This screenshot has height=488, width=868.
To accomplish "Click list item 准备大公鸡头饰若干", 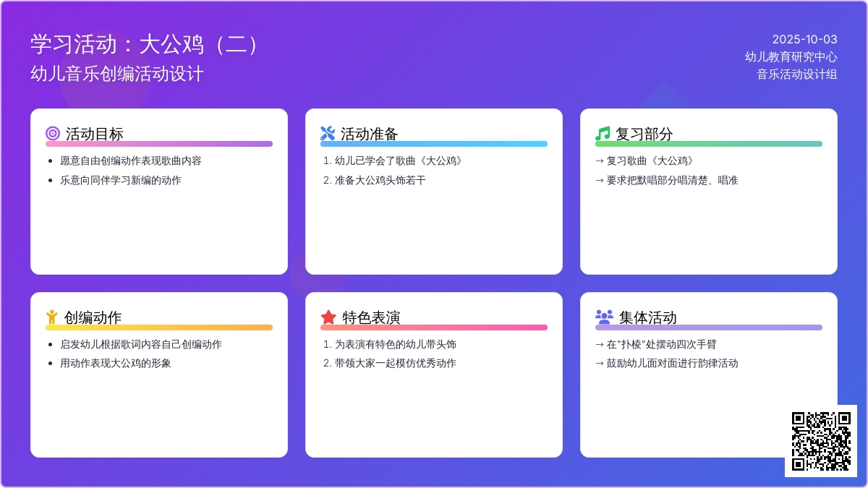I will click(380, 180).
